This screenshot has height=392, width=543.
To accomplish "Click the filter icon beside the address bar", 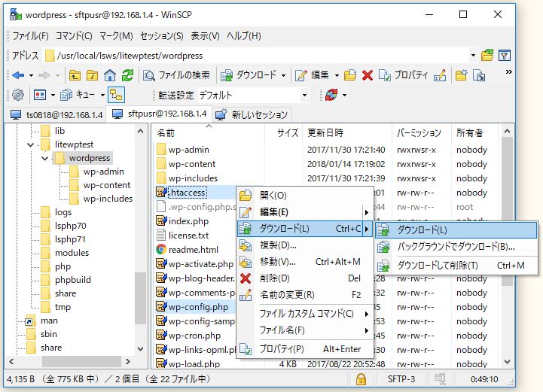I will coord(505,56).
